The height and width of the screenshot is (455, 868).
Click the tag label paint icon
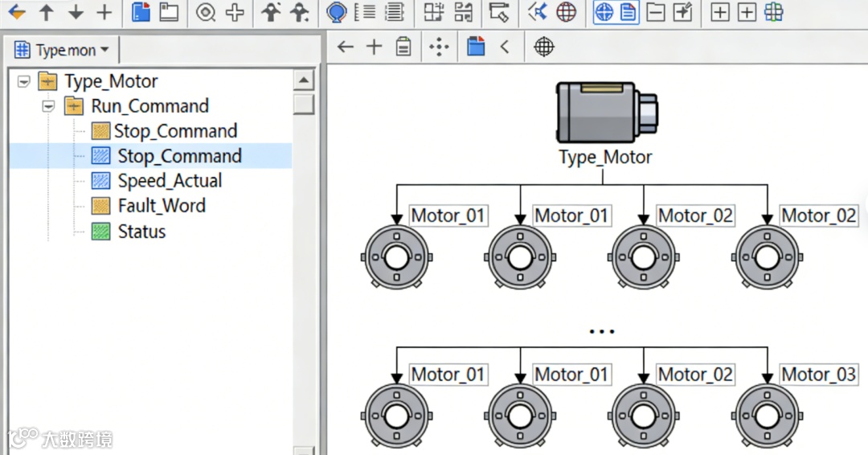499,12
